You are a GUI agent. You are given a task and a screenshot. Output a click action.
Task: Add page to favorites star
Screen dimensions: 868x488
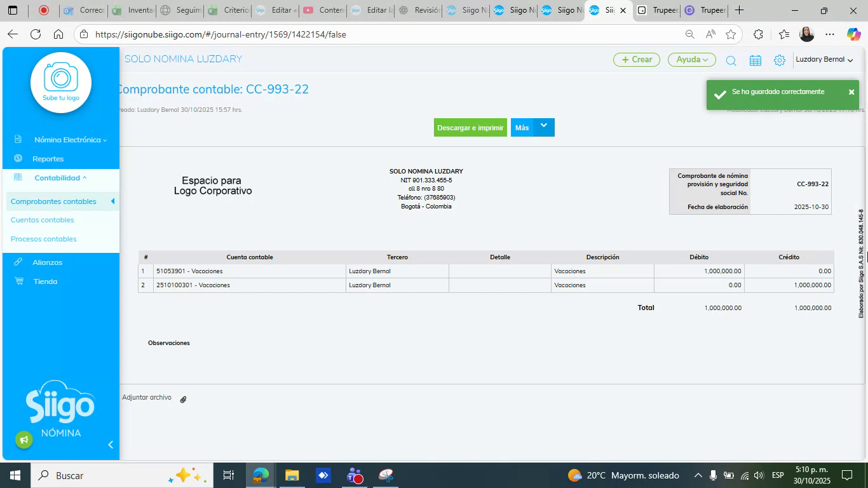(x=731, y=34)
